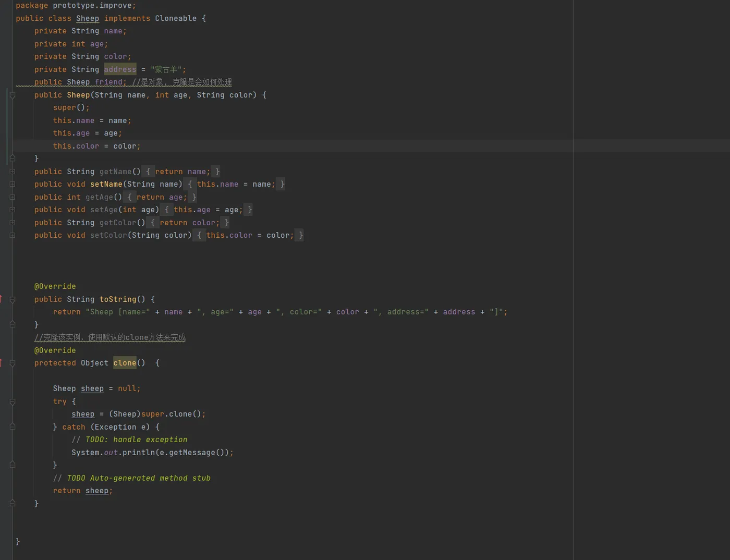Click the "蒙古羊" string literal

click(166, 69)
